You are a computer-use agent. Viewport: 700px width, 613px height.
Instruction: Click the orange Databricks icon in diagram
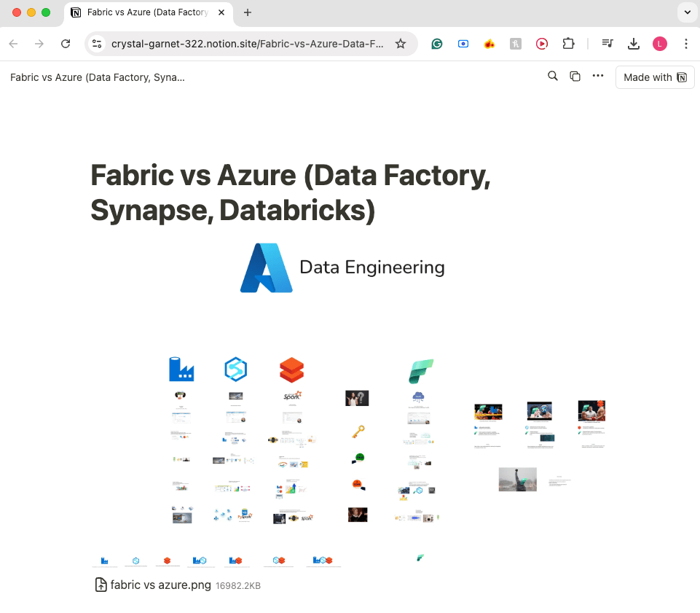click(x=291, y=370)
